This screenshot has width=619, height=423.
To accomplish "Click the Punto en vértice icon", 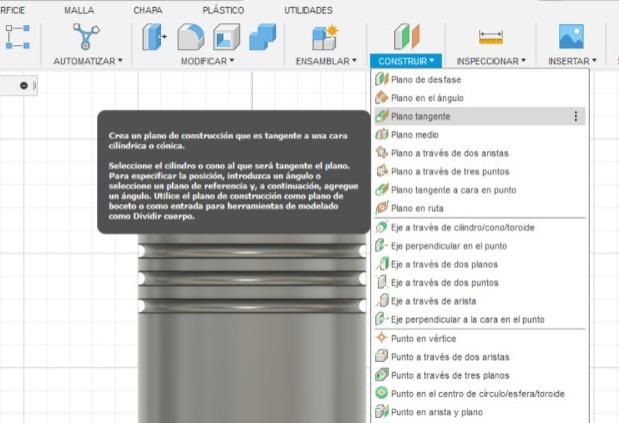I will coord(382,338).
